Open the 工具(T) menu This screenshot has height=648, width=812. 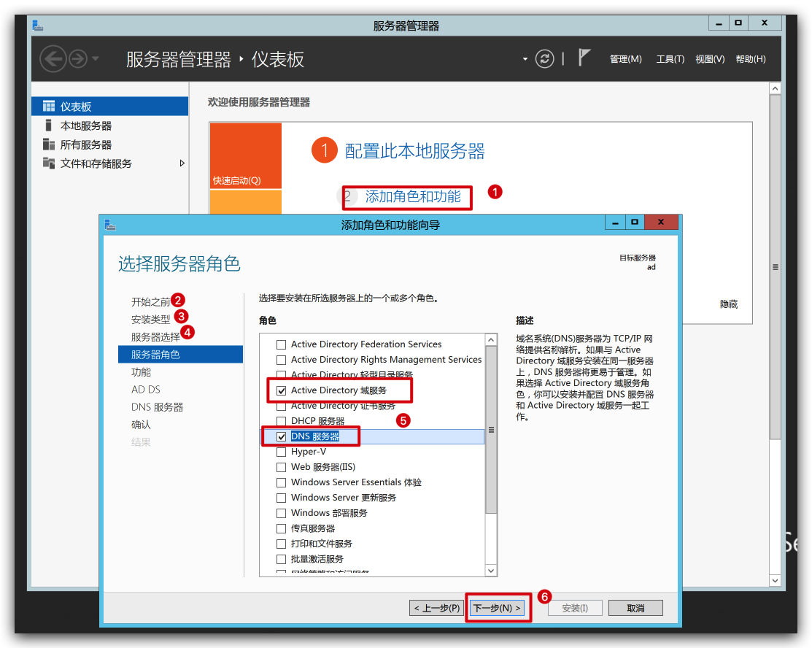click(x=670, y=59)
